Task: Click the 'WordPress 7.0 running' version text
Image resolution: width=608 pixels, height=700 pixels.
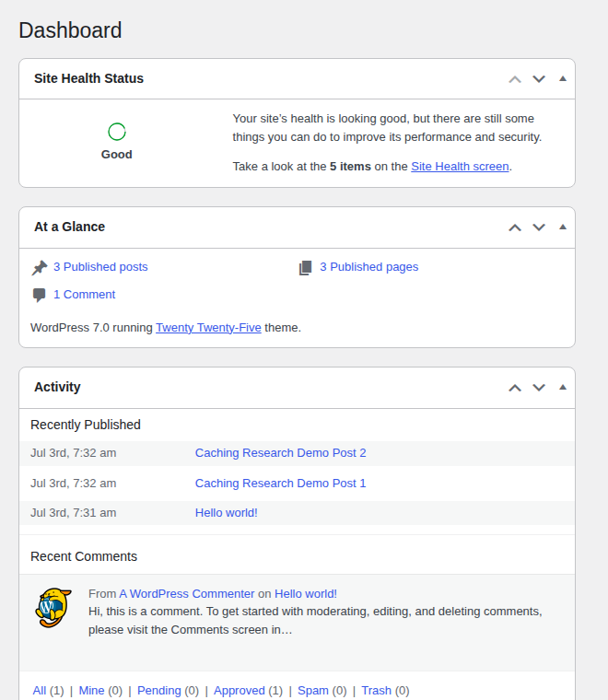Action: click(x=91, y=328)
